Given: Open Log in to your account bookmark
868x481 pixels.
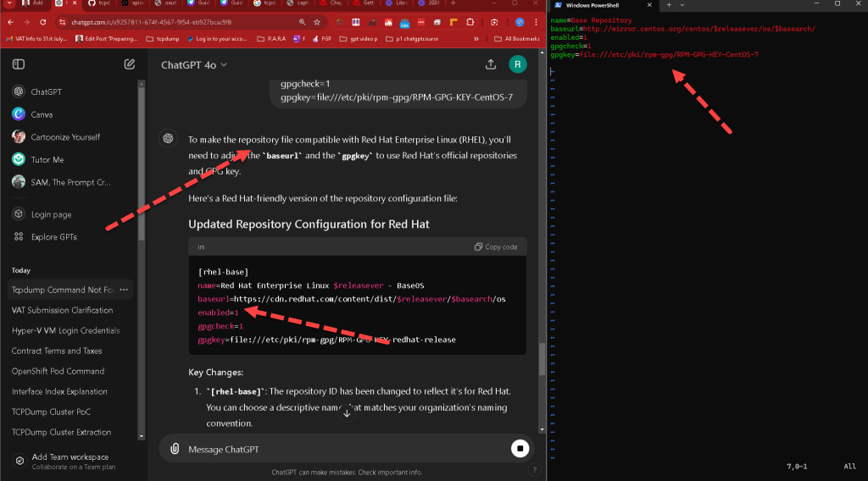Looking at the screenshot, I should (217, 39).
